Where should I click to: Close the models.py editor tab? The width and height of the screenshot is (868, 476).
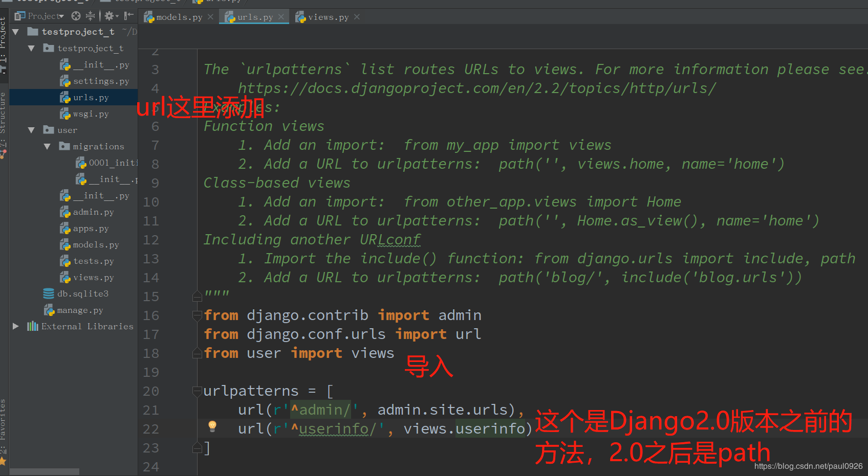pyautogui.click(x=210, y=17)
